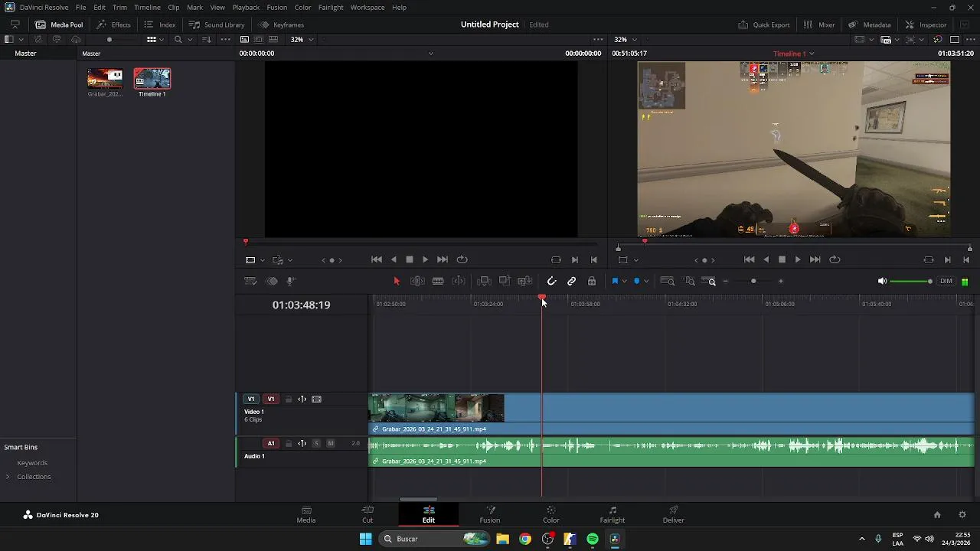This screenshot has height=551, width=980.
Task: Open the File menu
Action: pos(80,7)
